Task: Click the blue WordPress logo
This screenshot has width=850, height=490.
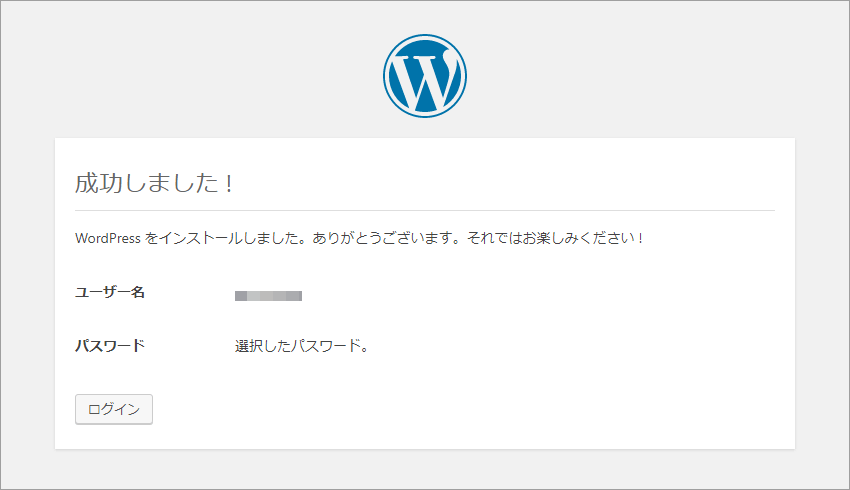Action: tap(425, 76)
